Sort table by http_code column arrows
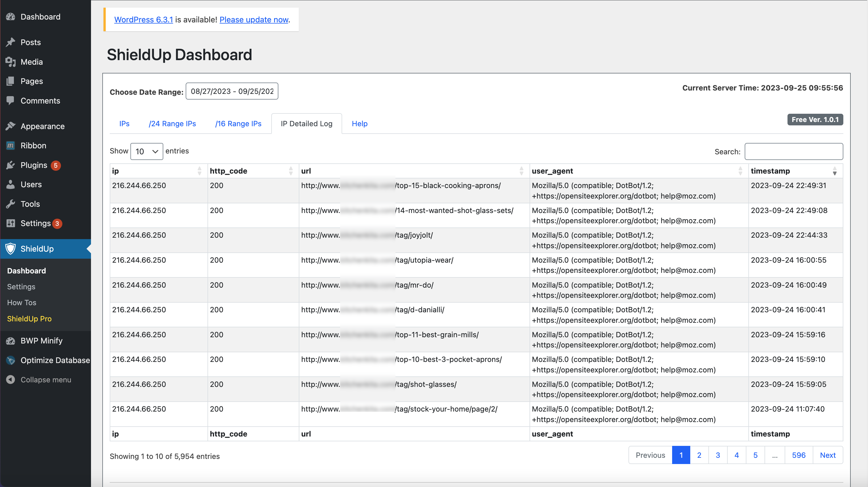Viewport: 868px width, 487px height. (291, 171)
